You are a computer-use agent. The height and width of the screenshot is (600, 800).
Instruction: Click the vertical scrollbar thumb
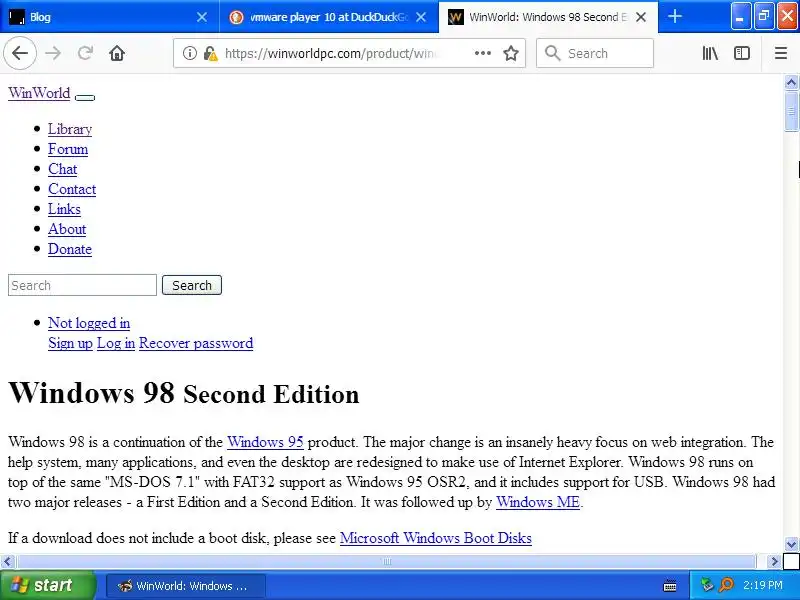(791, 111)
